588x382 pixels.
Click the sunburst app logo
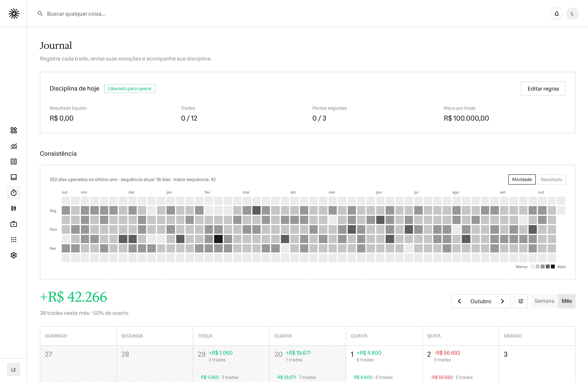click(14, 14)
